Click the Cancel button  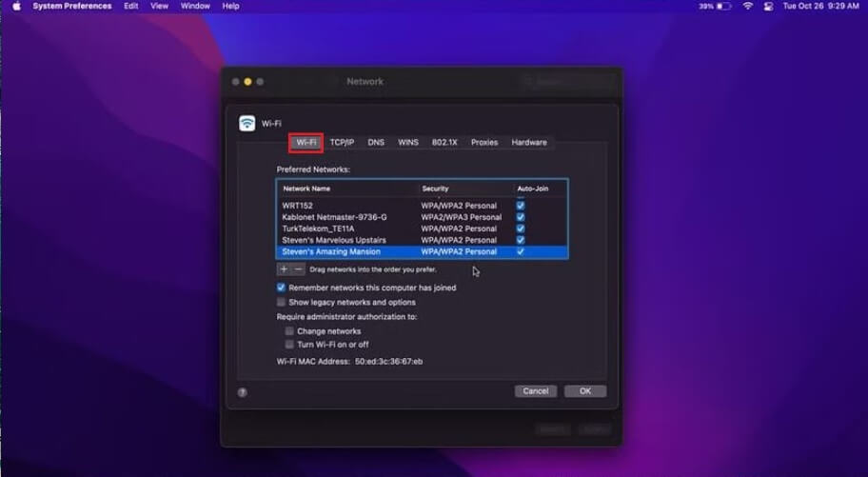(535, 391)
